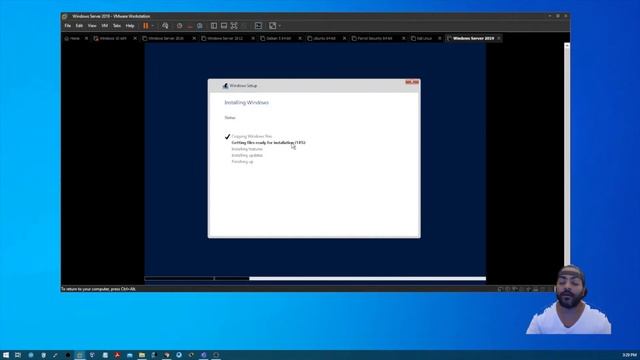Open the Windows Start menu

[6, 355]
